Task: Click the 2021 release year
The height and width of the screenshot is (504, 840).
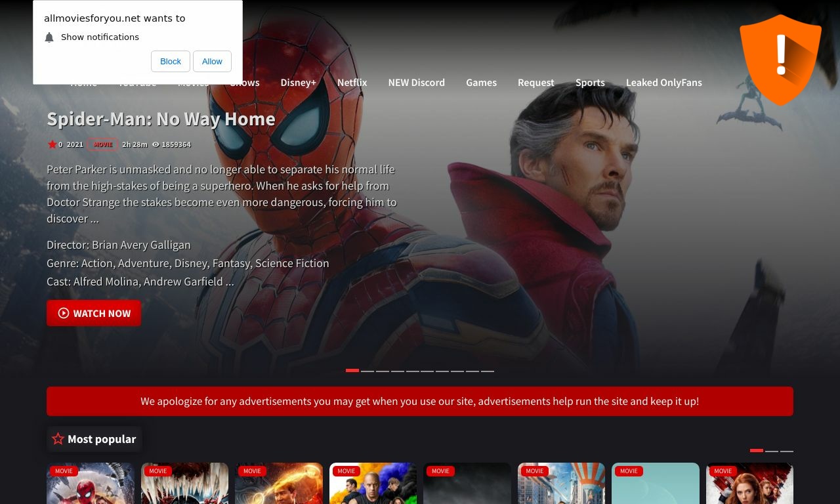Action: [75, 144]
